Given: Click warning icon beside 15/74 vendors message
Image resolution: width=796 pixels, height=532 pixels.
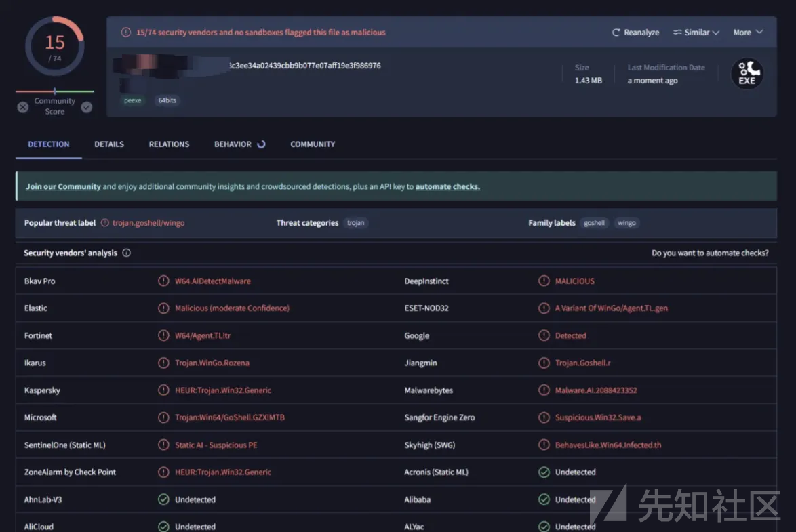Looking at the screenshot, I should [x=126, y=33].
